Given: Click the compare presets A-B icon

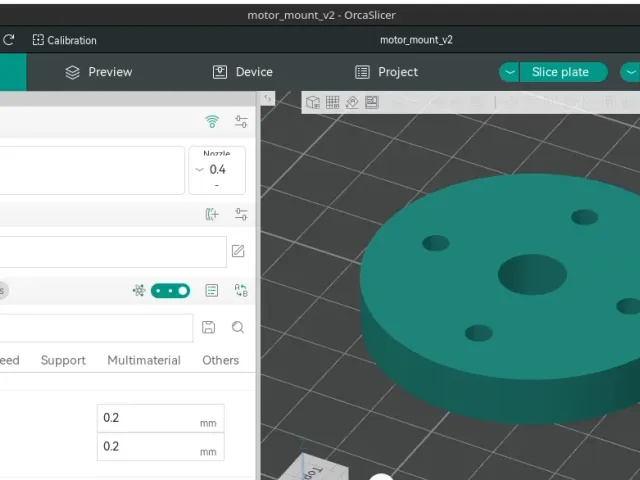Looking at the screenshot, I should (x=241, y=291).
